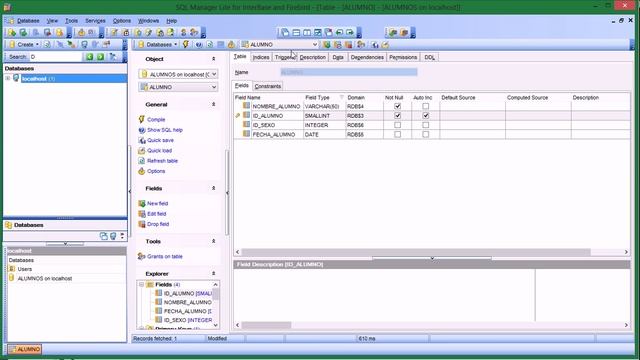Open the Data tab
This screenshot has height=360, width=640.
pyautogui.click(x=338, y=57)
